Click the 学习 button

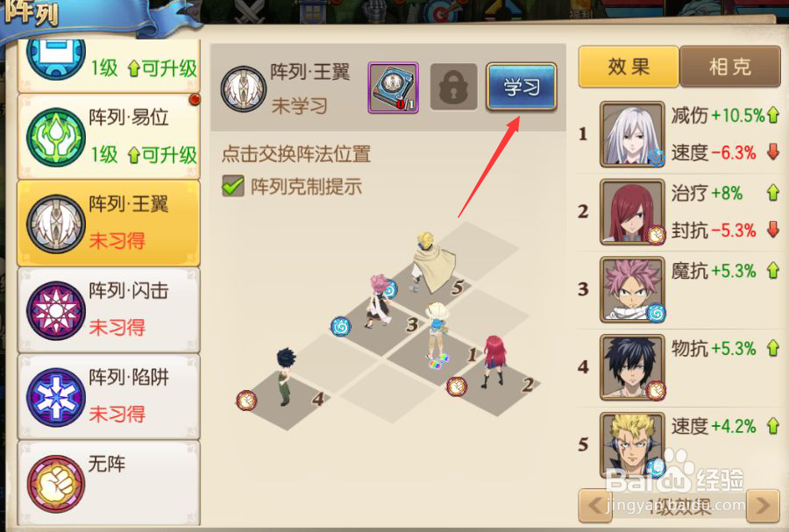(522, 87)
